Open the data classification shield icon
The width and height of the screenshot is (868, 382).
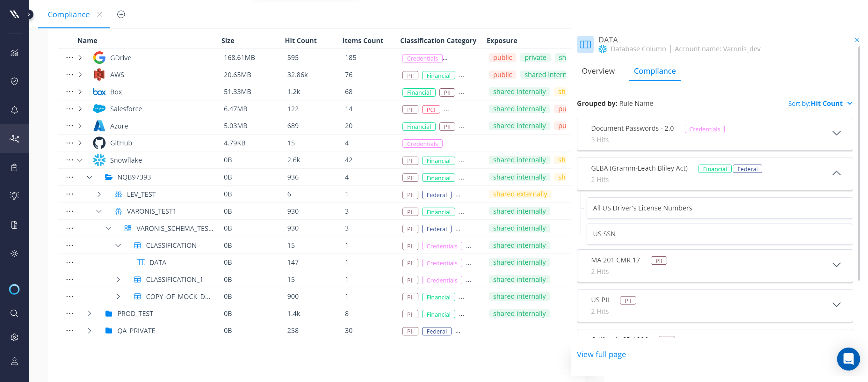pyautogui.click(x=14, y=81)
